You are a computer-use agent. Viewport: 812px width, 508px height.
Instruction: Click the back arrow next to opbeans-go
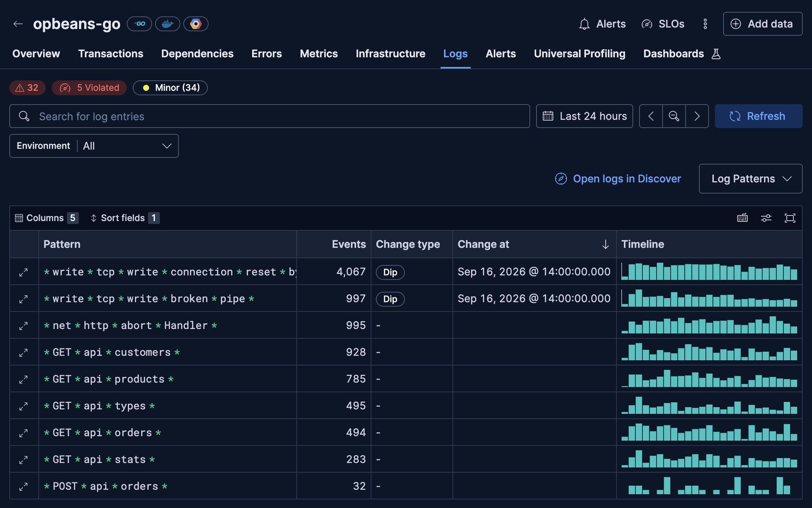coord(18,24)
